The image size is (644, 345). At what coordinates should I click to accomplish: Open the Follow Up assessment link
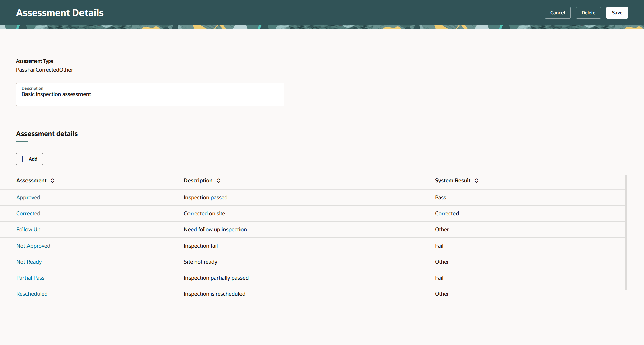tap(29, 230)
